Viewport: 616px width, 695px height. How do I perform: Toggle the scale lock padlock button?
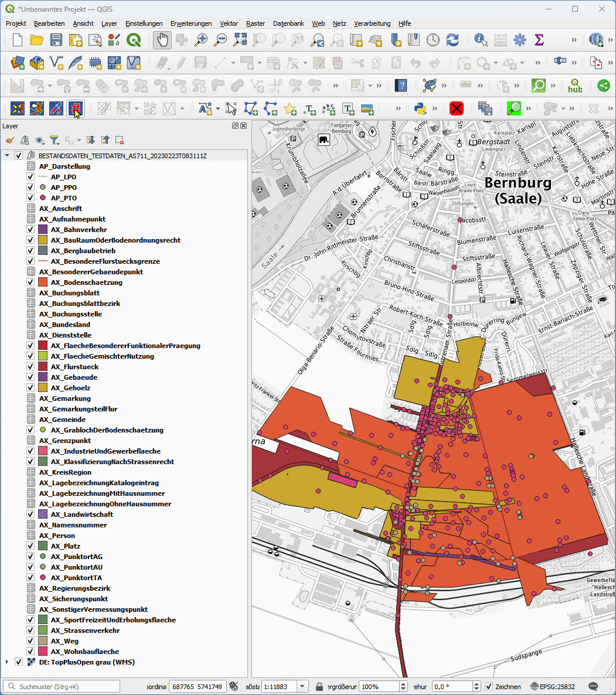pyautogui.click(x=319, y=687)
